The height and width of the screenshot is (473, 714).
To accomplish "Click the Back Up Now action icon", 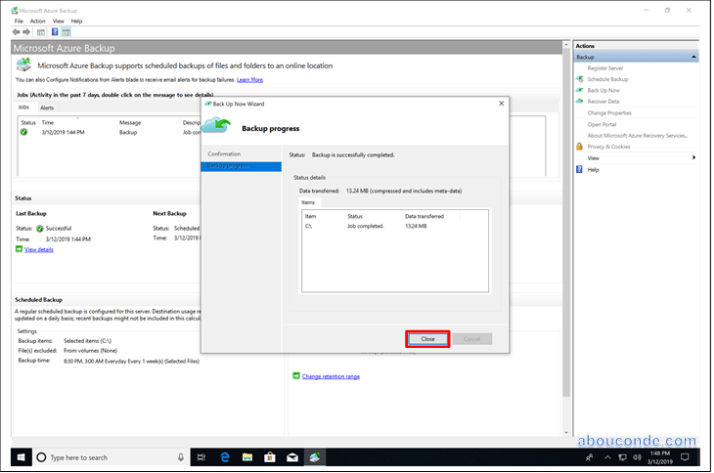I will [x=579, y=90].
